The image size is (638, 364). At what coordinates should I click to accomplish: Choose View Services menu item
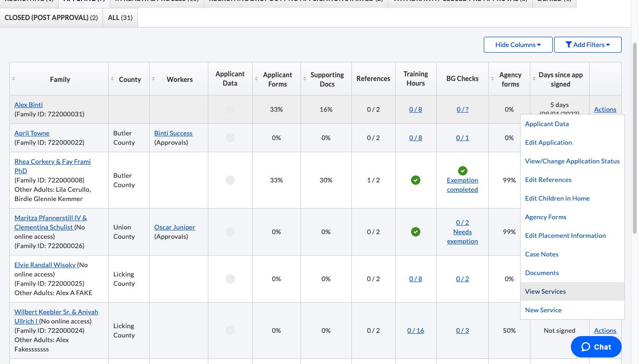coord(572,291)
